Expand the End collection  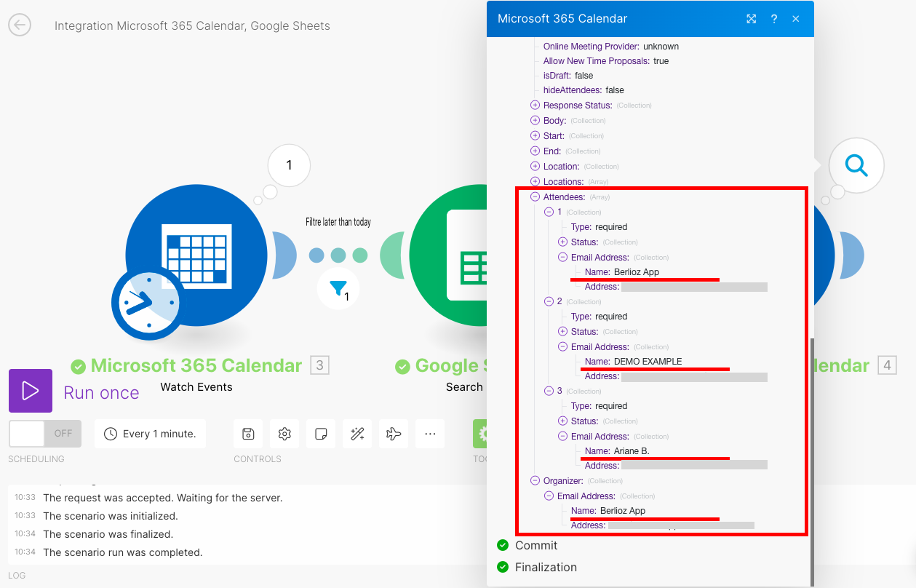click(535, 151)
